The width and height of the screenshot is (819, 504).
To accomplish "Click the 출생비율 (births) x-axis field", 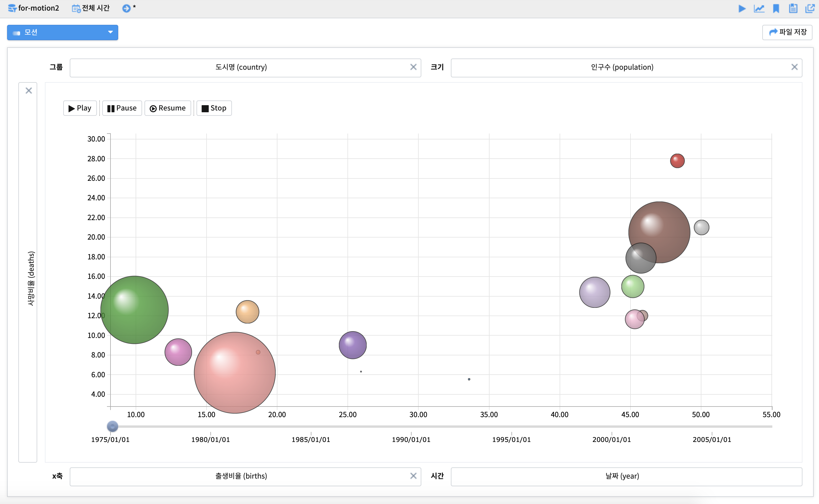I will click(245, 476).
